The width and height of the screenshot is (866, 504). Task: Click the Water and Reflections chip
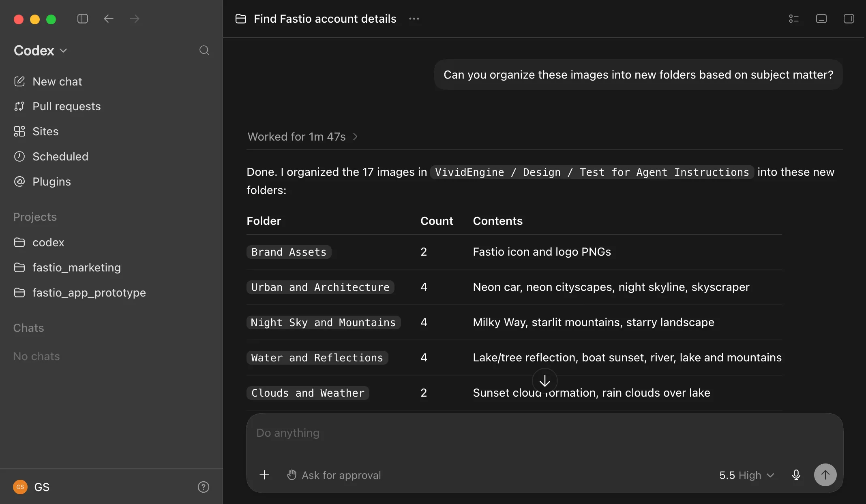[x=317, y=358]
